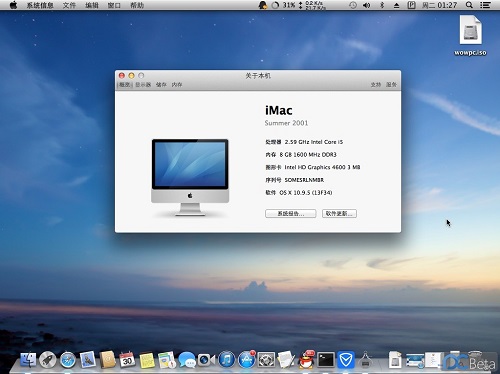Switch to the 内存 tab
The image size is (500, 374).
pos(177,85)
